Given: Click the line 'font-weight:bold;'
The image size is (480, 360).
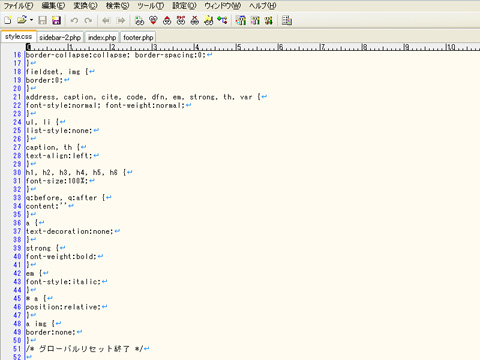Looking at the screenshot, I should pos(62,256).
